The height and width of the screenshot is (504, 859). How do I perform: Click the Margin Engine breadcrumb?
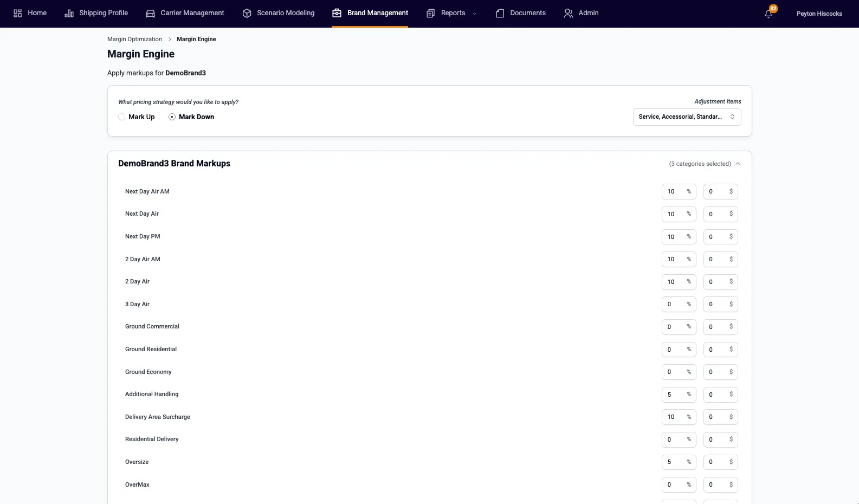coord(196,39)
